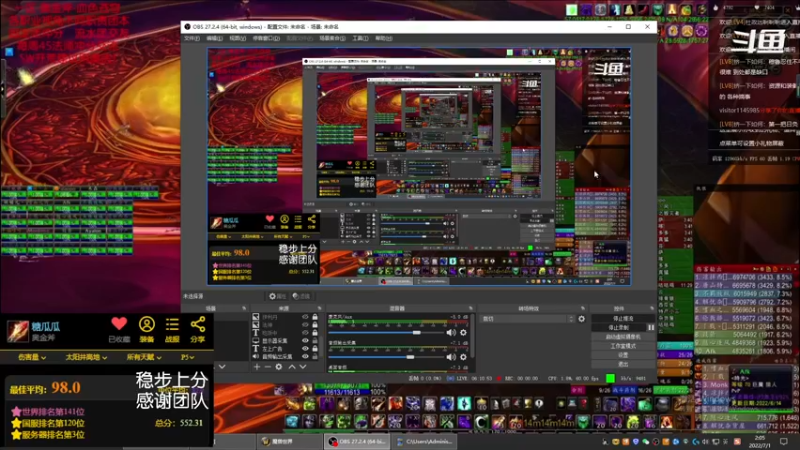The image size is (800, 450).
Task: Toggle visibility eye for 显示器采集 source
Action: 305,341
